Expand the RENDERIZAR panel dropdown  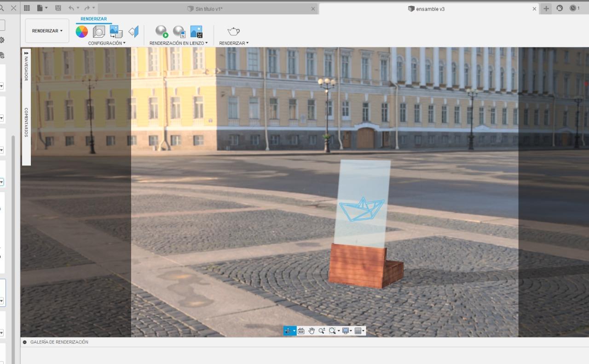(x=234, y=43)
